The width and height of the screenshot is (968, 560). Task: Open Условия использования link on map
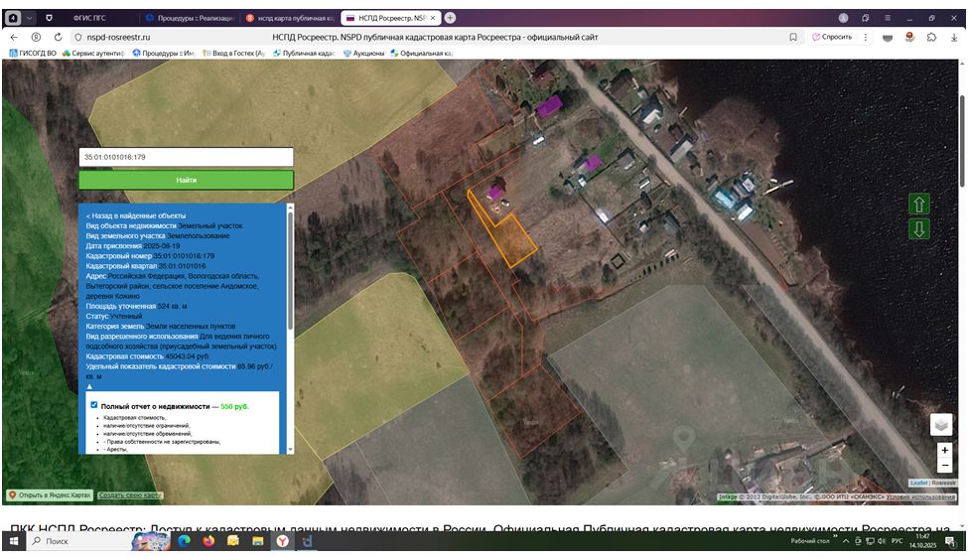click(921, 496)
